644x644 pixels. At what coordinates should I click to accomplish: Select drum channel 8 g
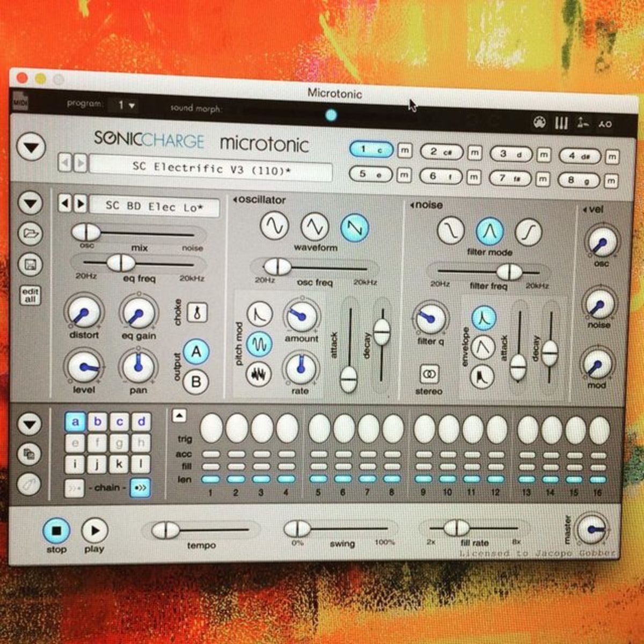tap(580, 180)
